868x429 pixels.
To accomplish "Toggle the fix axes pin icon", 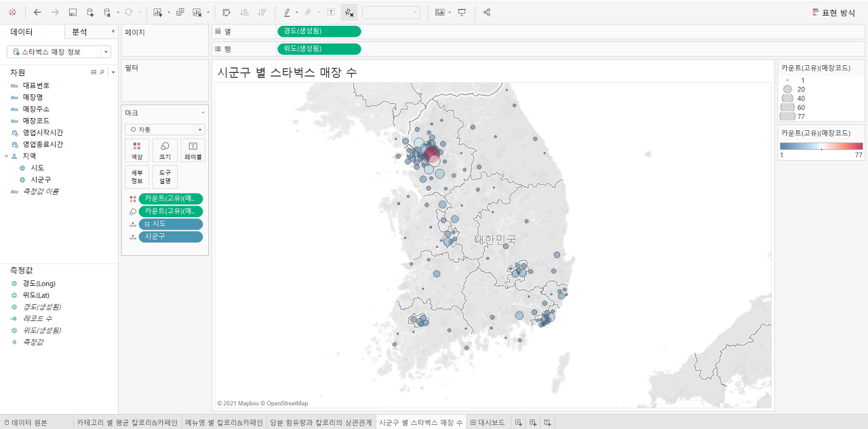I will (x=349, y=12).
